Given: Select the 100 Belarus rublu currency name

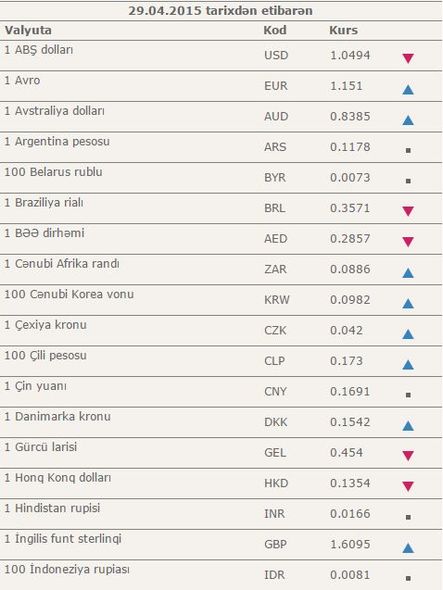Looking at the screenshot, I should [53, 172].
